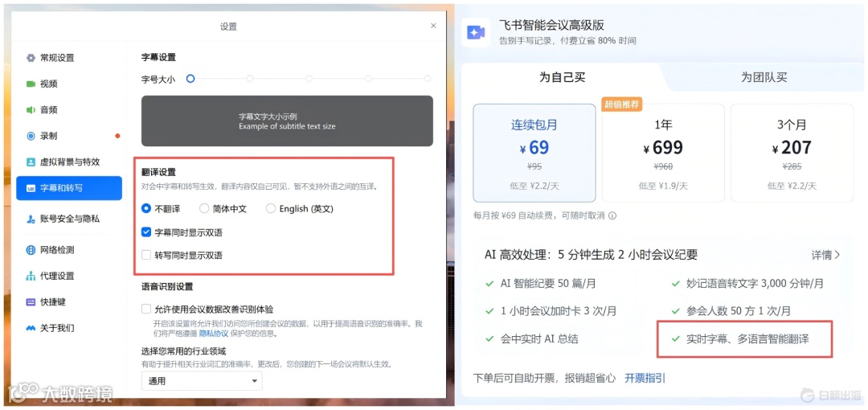Select the English (英文) translation option
868x410 pixels.
[x=271, y=209]
